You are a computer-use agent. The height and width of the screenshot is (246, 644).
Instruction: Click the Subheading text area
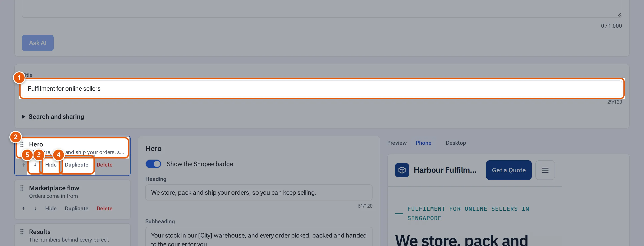[259, 237]
